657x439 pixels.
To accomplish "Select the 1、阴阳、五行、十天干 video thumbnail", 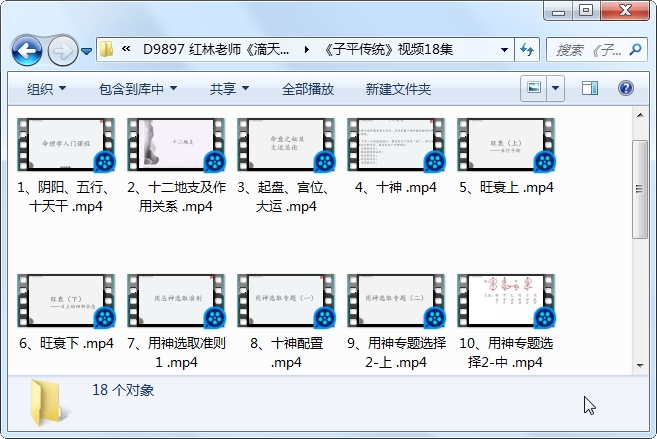I will tap(66, 145).
